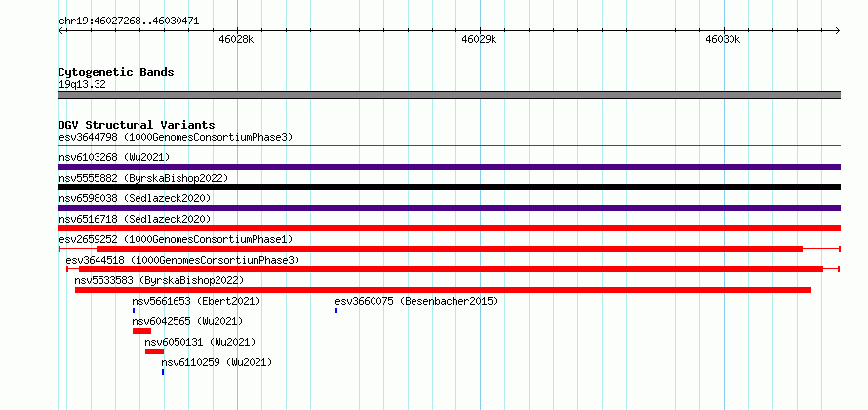868x410 pixels.
Task: Click the nsv5555882 (ByrskaBishop2022) label
Action: coord(143,178)
